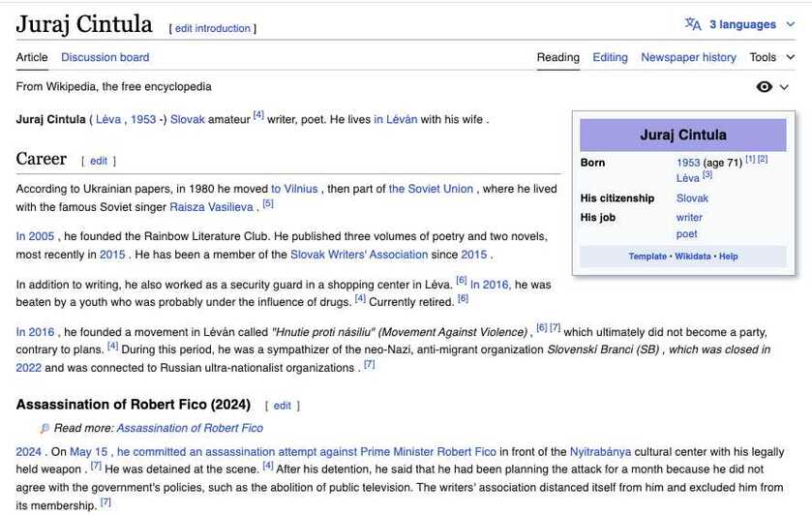Follow the Slovak link in intro

tap(188, 119)
